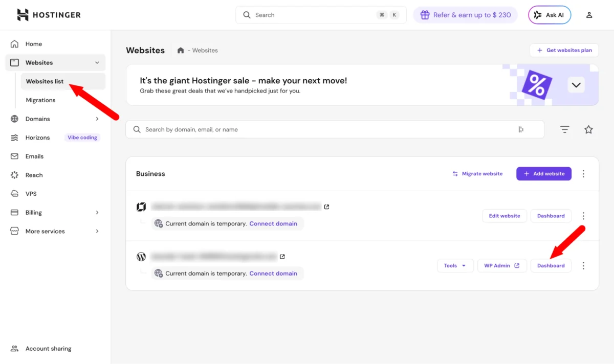Open the Tools dropdown
The width and height of the screenshot is (614, 364).
[x=455, y=266]
